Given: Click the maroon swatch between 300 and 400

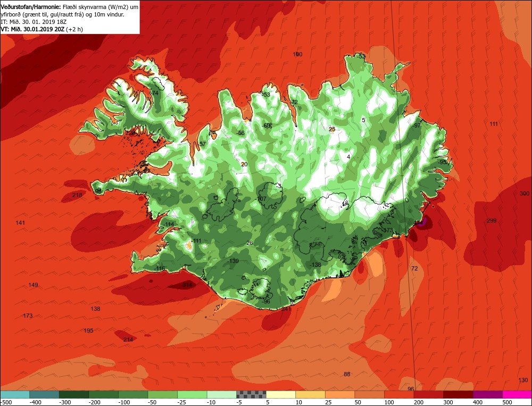Looking at the screenshot, I should (458, 394).
